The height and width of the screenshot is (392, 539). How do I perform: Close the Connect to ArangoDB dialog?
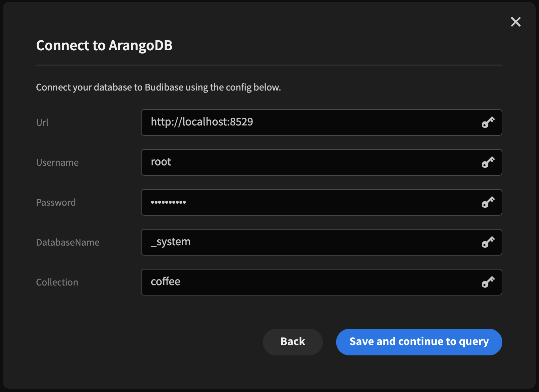pyautogui.click(x=516, y=22)
